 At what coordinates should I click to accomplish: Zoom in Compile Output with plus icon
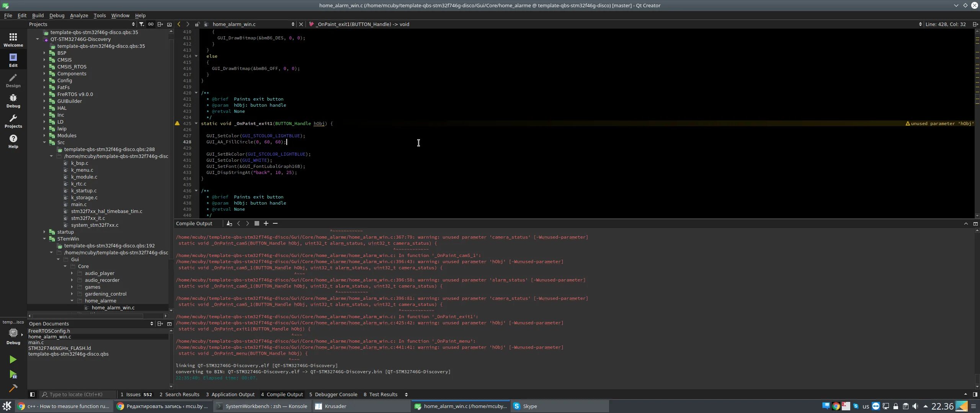coord(266,223)
